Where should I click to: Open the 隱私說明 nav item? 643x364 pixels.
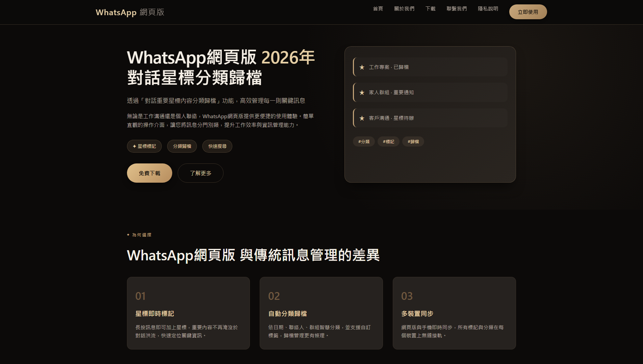coord(488,9)
